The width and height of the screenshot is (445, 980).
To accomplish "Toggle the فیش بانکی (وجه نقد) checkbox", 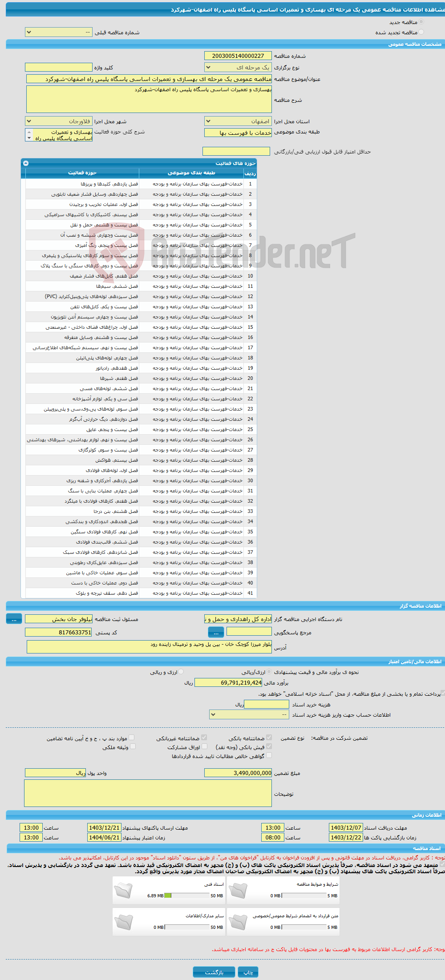I will (269, 746).
